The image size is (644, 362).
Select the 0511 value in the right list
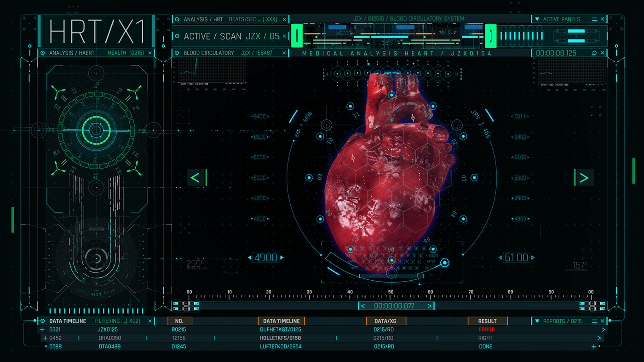click(520, 116)
